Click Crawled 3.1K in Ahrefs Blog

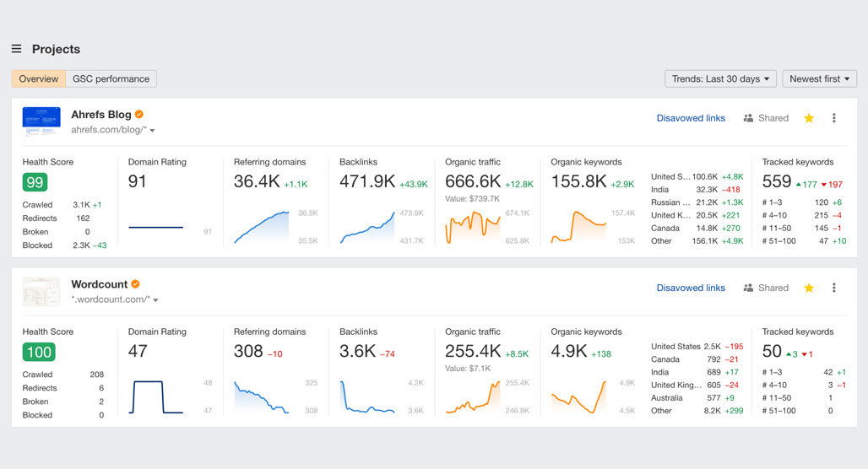pyautogui.click(x=62, y=205)
